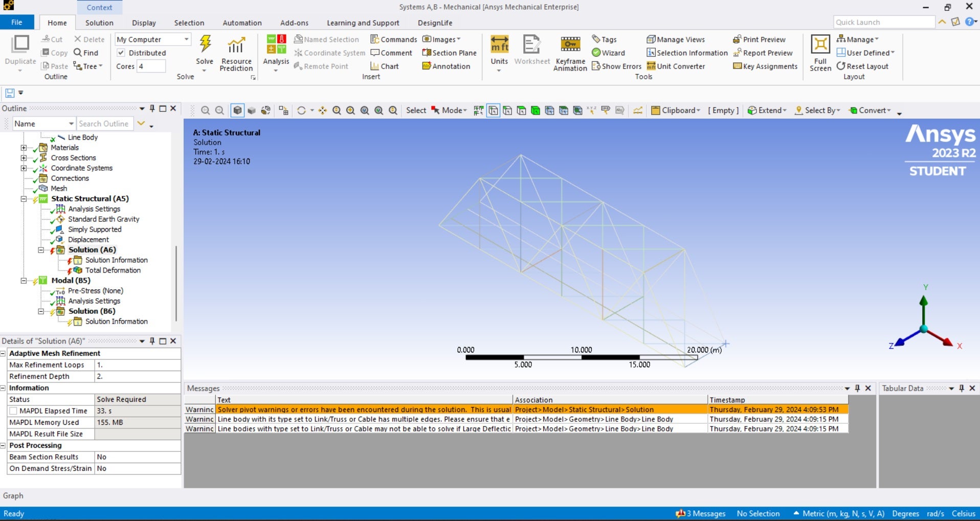Click the Print Preview button
The width and height of the screenshot is (980, 521).
click(759, 39)
